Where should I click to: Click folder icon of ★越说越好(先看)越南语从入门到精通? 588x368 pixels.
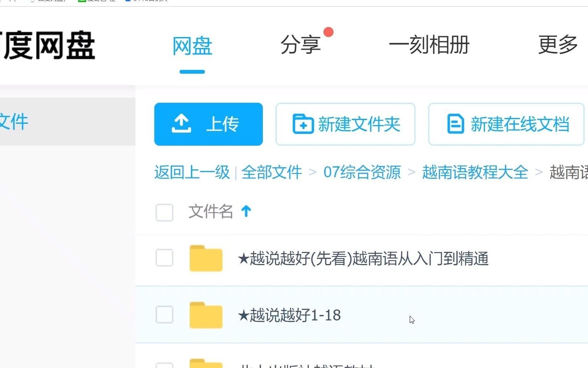pyautogui.click(x=206, y=258)
